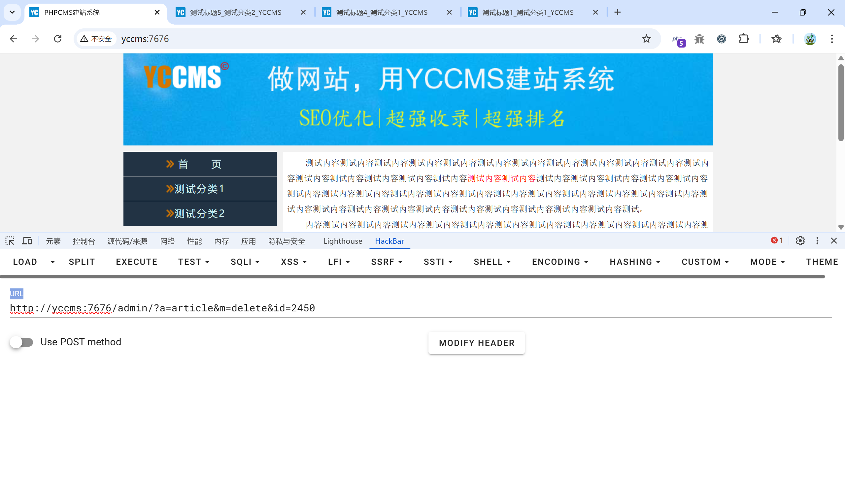The width and height of the screenshot is (845, 504).
Task: Click the browser reload button
Action: (x=58, y=39)
